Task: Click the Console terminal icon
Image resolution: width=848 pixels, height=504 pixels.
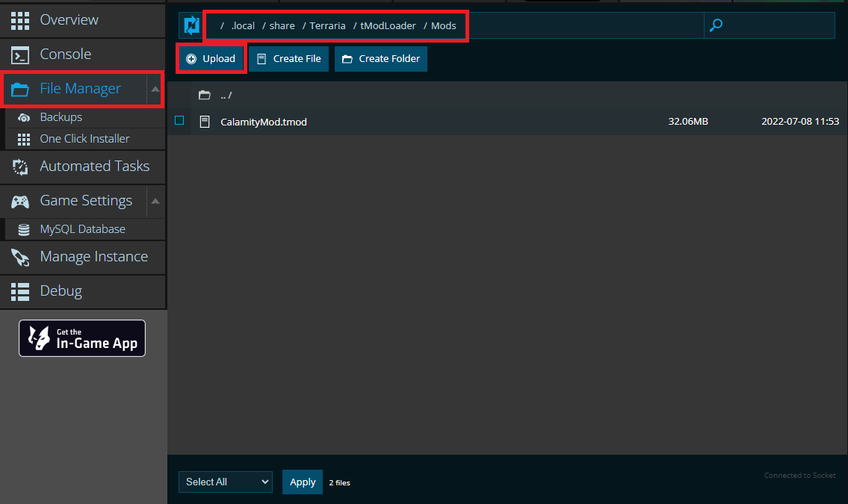Action: click(x=20, y=55)
